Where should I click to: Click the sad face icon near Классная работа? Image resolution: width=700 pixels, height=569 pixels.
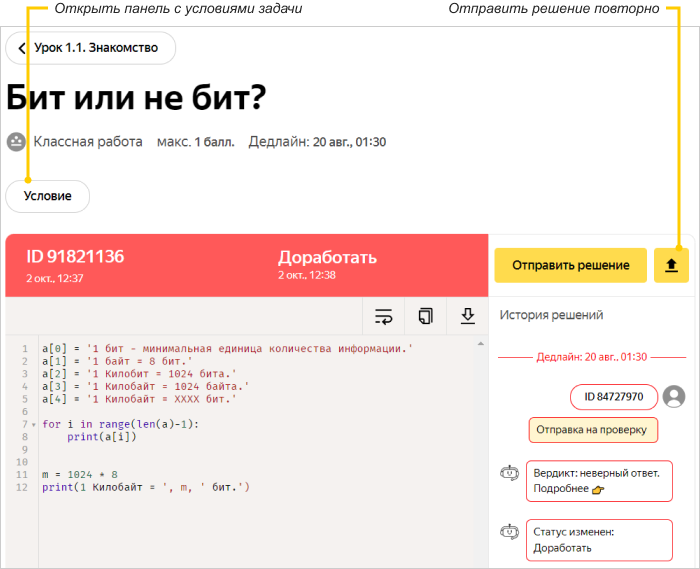[x=16, y=142]
